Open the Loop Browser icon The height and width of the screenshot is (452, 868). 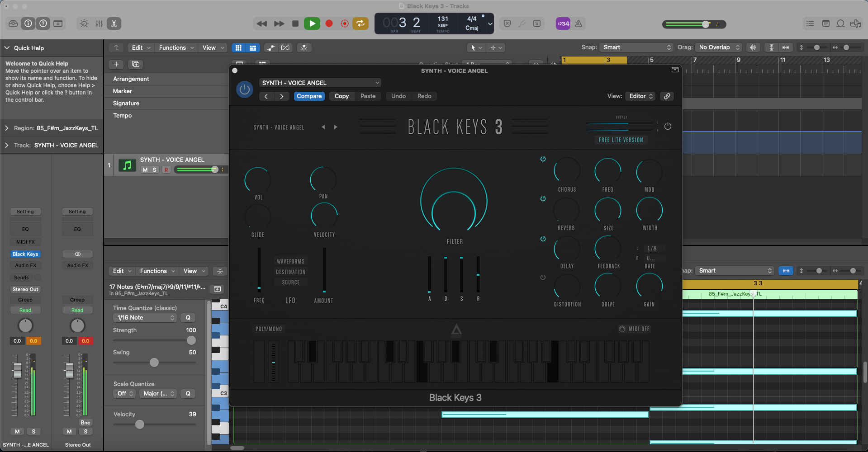point(840,24)
